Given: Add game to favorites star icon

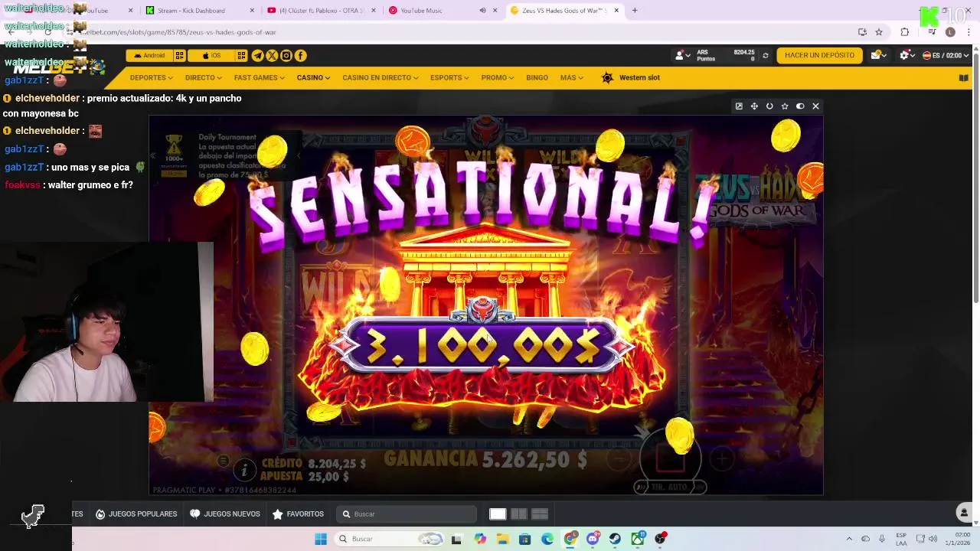Looking at the screenshot, I should pyautogui.click(x=785, y=106).
